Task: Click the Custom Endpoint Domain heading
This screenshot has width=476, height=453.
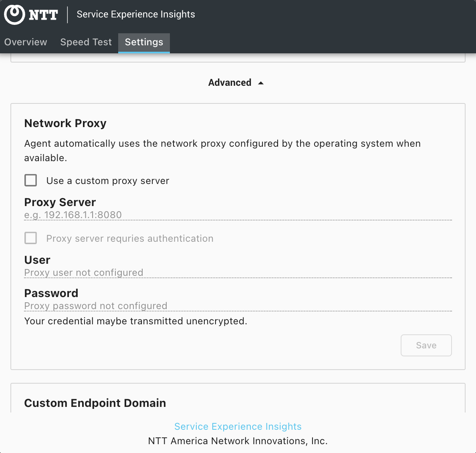Action: point(95,403)
